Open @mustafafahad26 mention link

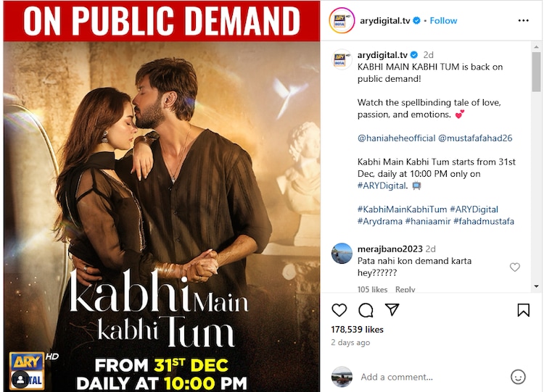(x=475, y=138)
